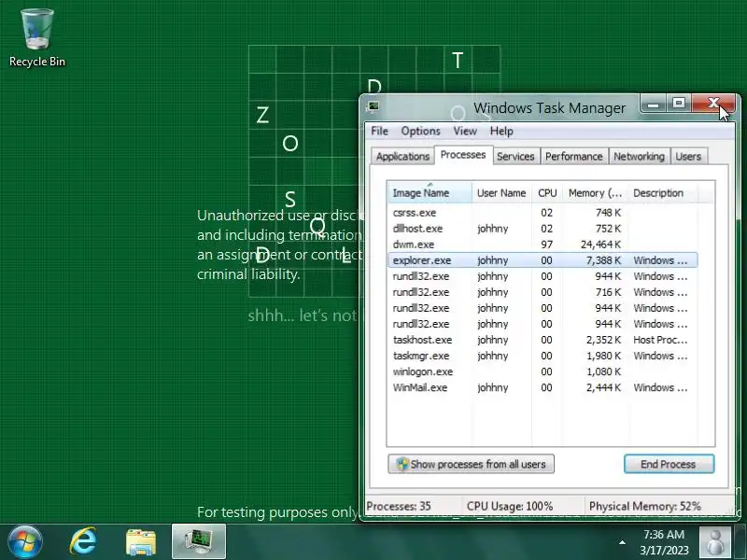Click the CPU Usage: 100% status entry

click(x=510, y=506)
